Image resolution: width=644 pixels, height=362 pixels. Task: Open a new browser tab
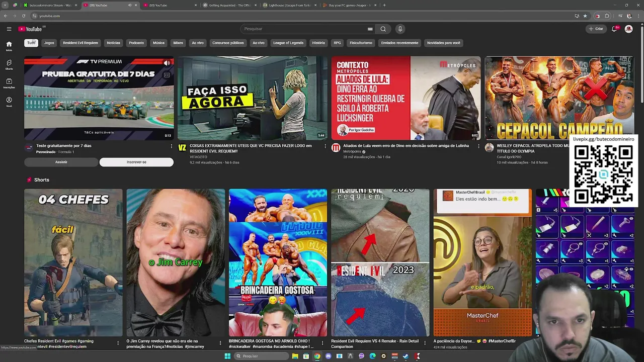tap(384, 5)
